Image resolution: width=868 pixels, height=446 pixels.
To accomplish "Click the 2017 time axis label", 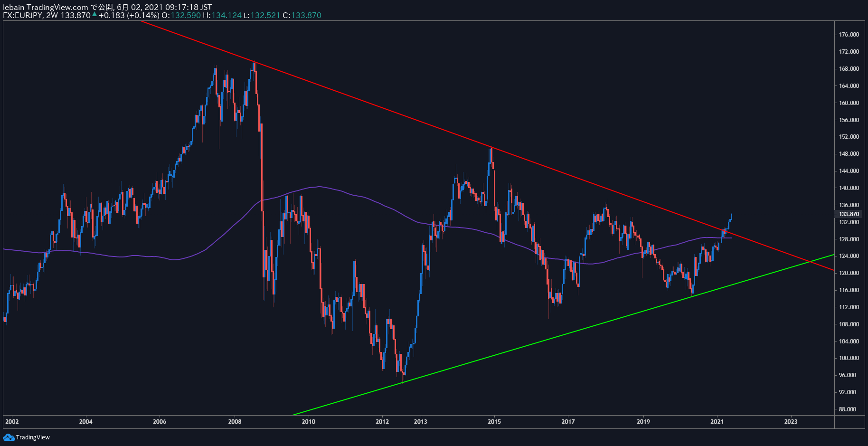I will click(x=568, y=422).
